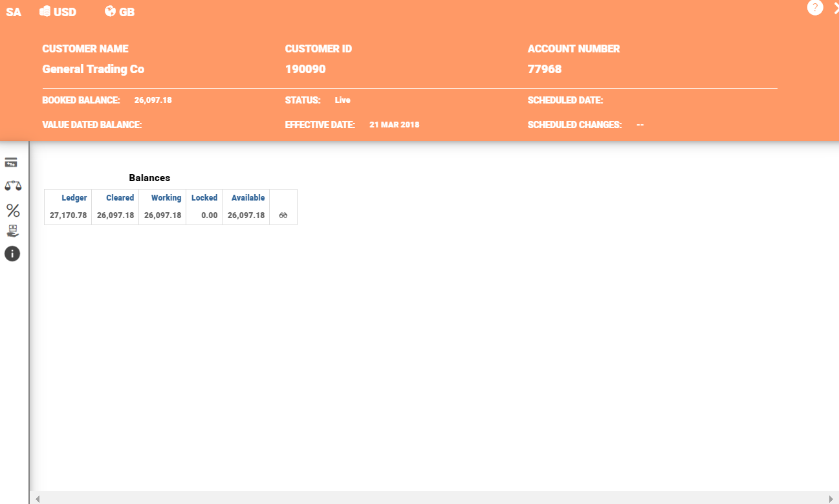Click the Working column header
The width and height of the screenshot is (839, 504).
tap(166, 198)
